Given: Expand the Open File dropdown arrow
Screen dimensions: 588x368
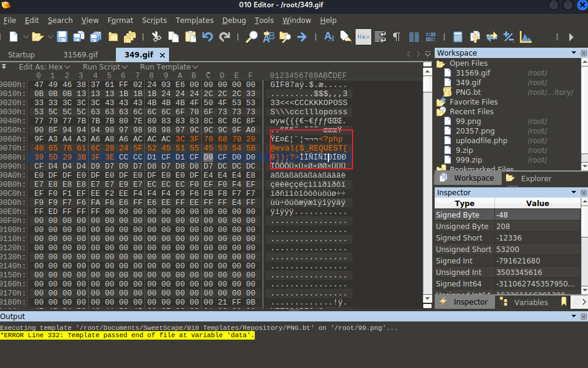Looking at the screenshot, I should coord(50,37).
